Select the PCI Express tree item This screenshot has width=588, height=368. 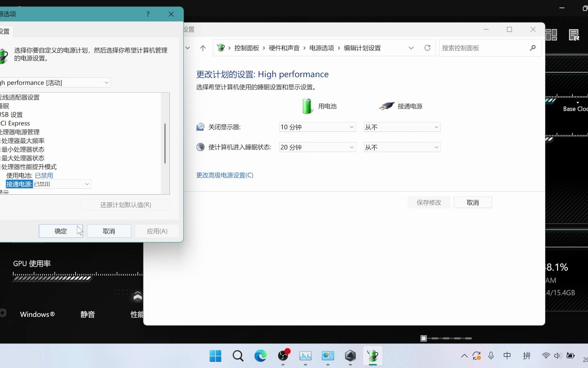coord(15,123)
